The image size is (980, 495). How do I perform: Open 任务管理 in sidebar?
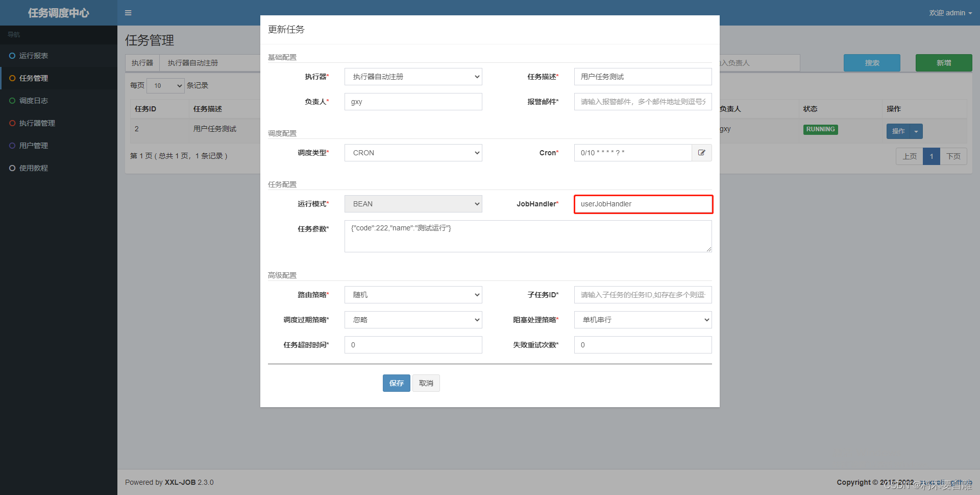(59, 78)
